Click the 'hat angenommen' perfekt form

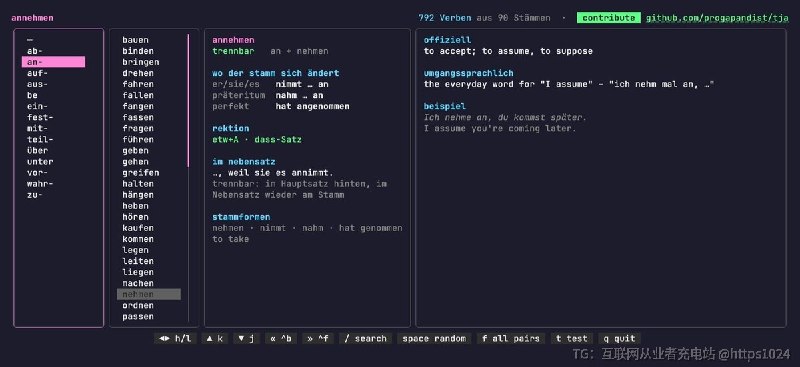click(312, 106)
